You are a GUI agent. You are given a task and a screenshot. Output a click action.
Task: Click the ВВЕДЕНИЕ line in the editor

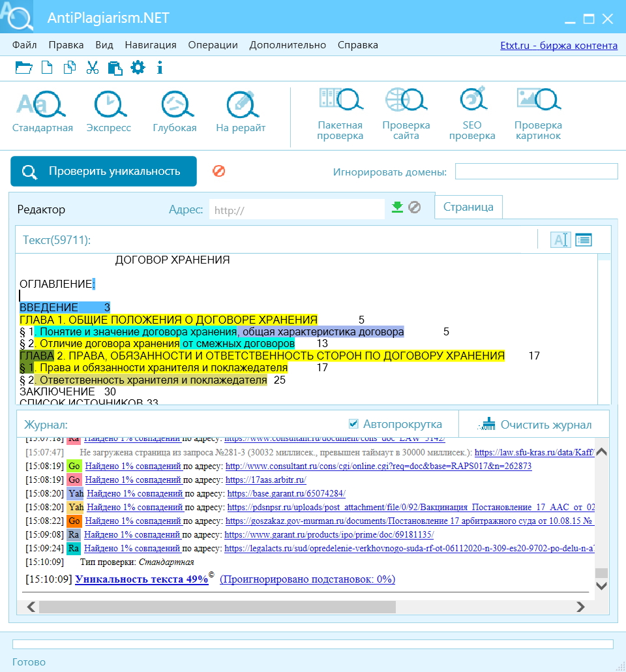point(65,307)
